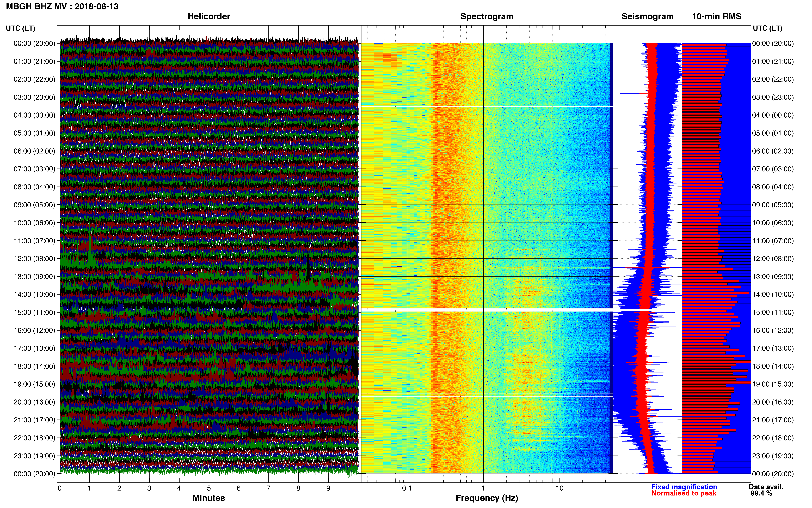Viewport: 812px width, 508px height.
Task: Click '20:00 (16:00)' label next to the Helicorder
Action: (x=34, y=402)
